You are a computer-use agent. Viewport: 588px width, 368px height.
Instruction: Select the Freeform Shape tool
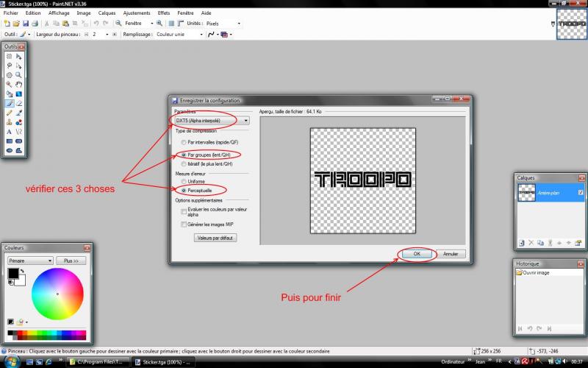coord(19,151)
